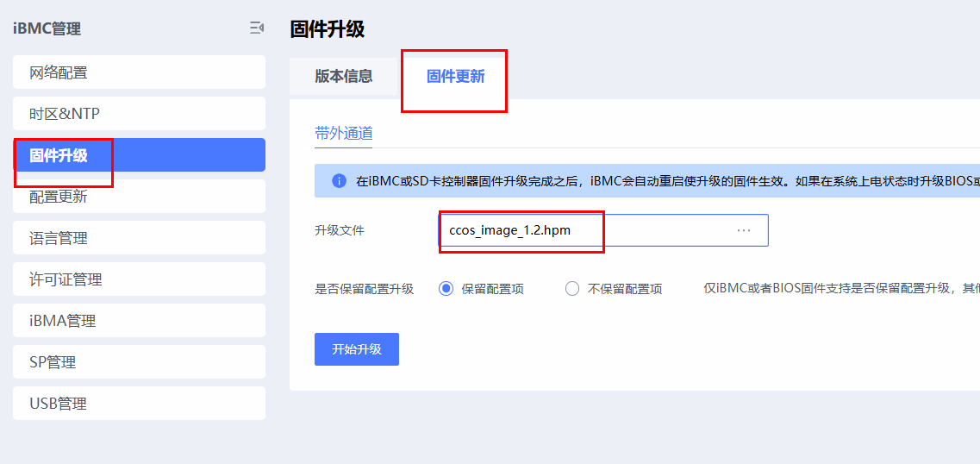The image size is (980, 464).
Task: Switch to 版本信息 tab
Action: (344, 76)
